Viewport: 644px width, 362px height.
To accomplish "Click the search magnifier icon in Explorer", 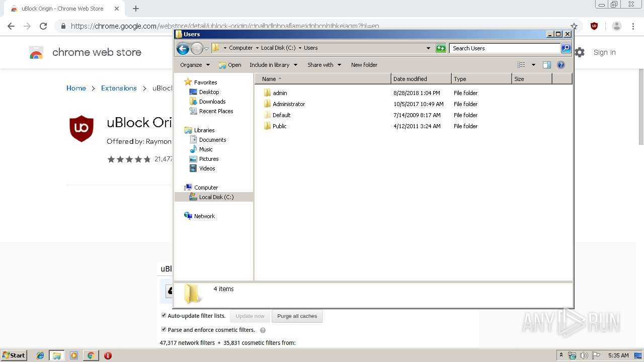I will [566, 48].
